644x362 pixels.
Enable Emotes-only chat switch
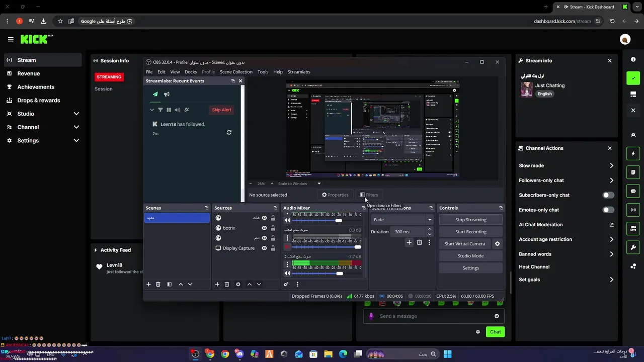click(608, 210)
